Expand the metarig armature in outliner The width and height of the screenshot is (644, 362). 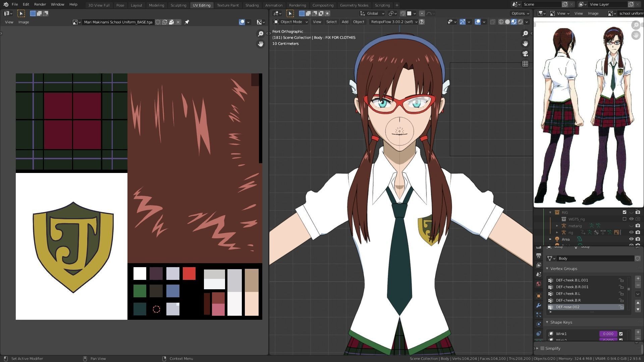(x=557, y=226)
